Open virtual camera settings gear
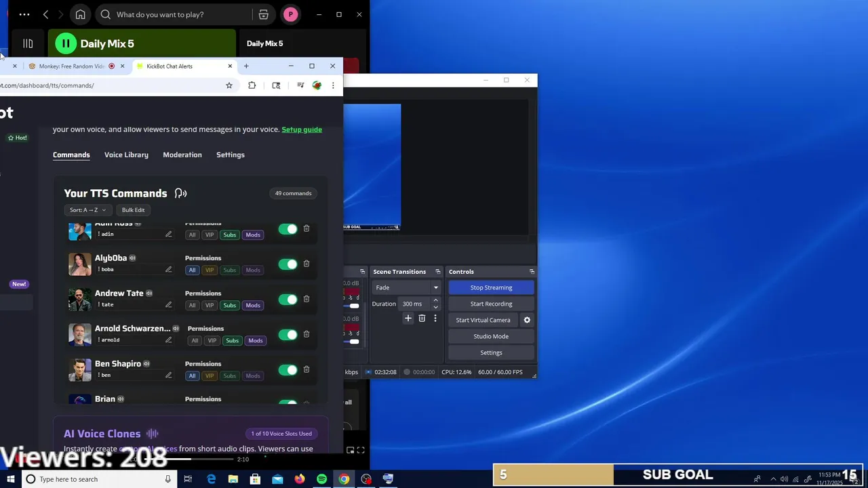This screenshot has height=488, width=868. 527,320
